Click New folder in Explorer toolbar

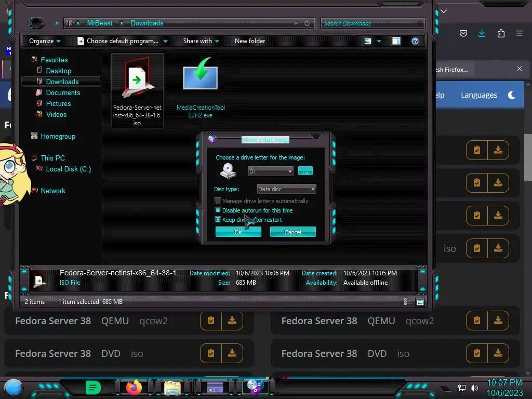(250, 41)
